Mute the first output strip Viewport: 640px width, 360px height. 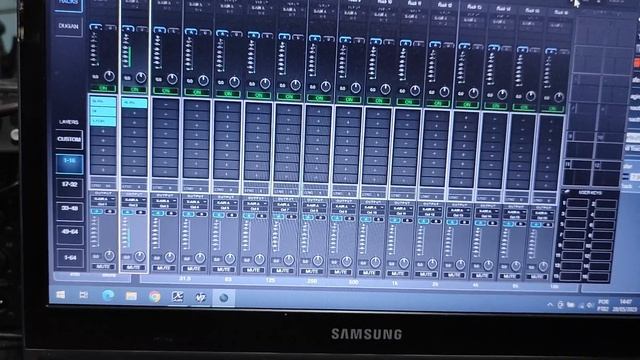(103, 267)
